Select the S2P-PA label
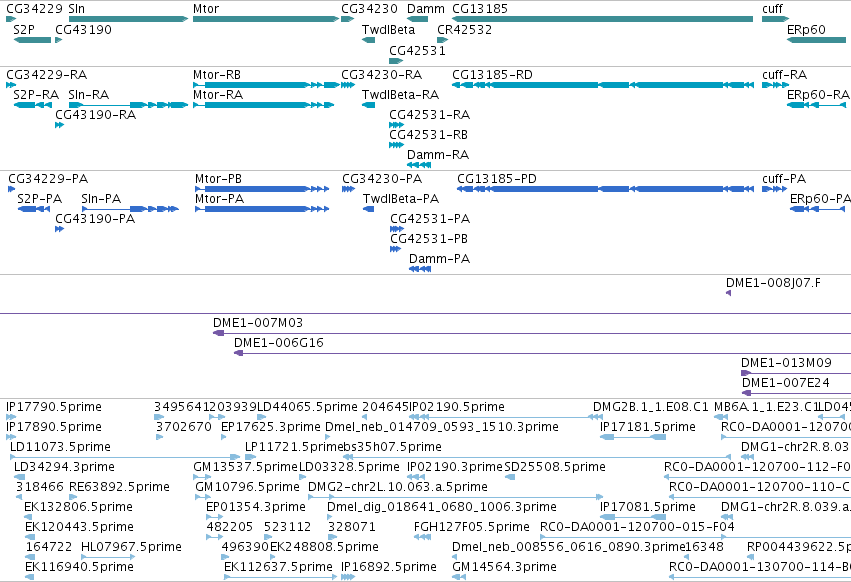 40,199
